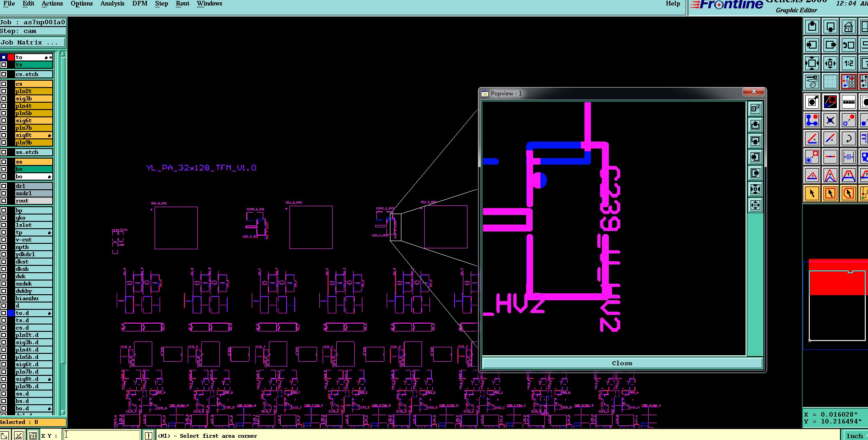The height and width of the screenshot is (440, 868).
Task: Open the Edit menu
Action: 28,4
